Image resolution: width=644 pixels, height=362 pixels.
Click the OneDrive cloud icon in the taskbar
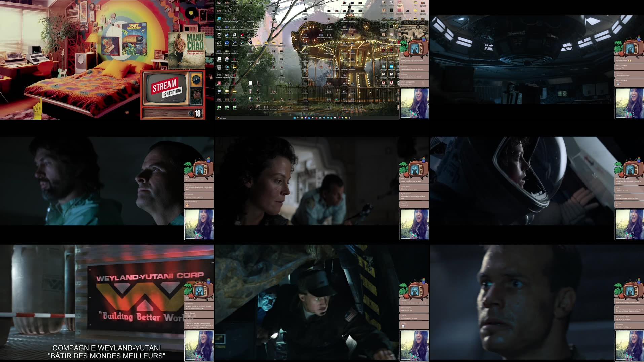click(x=324, y=119)
